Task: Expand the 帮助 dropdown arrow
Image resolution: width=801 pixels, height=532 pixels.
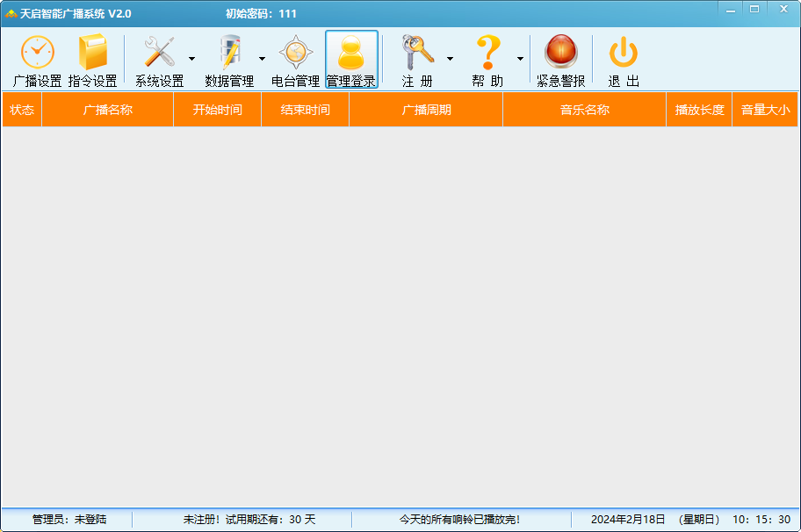Action: (x=520, y=59)
